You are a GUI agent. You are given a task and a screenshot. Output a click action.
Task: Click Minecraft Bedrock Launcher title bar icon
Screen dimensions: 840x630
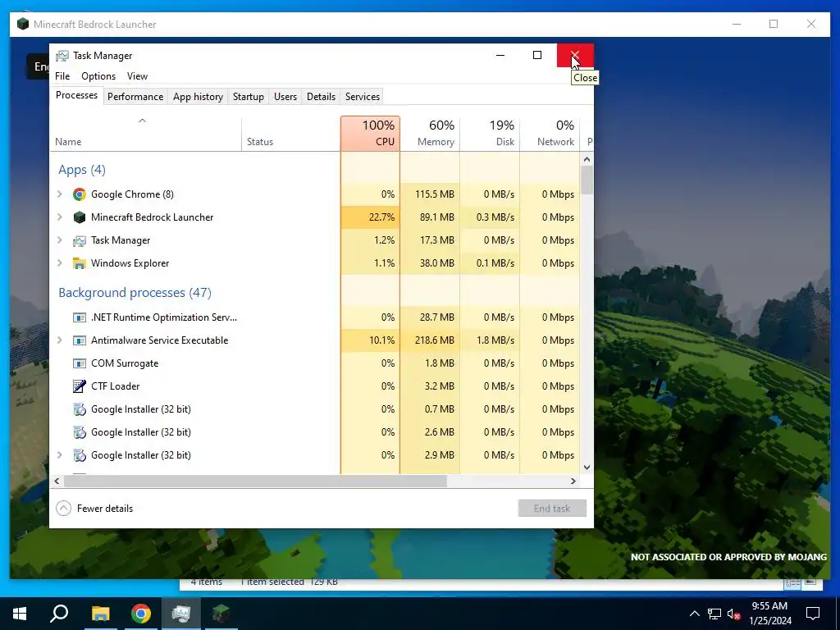tap(22, 24)
